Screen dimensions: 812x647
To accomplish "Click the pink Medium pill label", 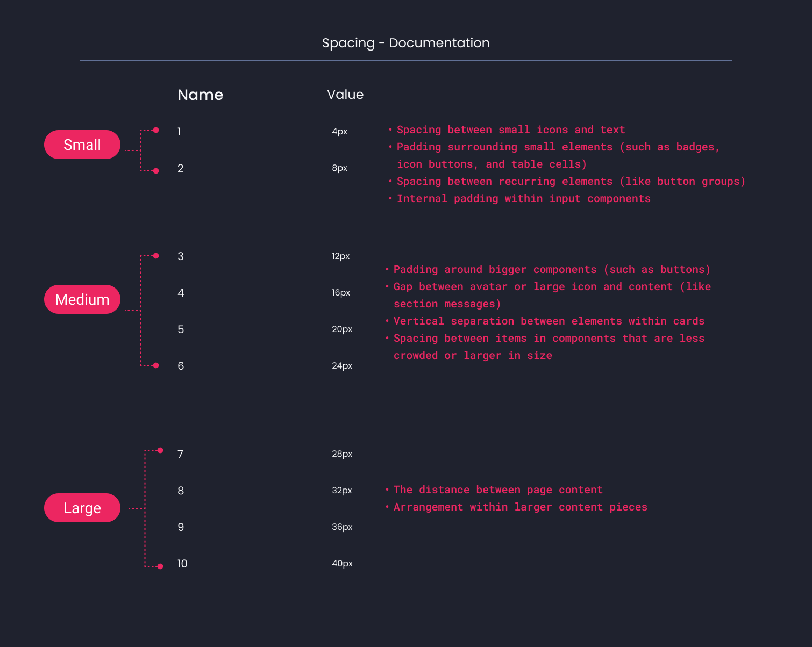I will coord(82,299).
